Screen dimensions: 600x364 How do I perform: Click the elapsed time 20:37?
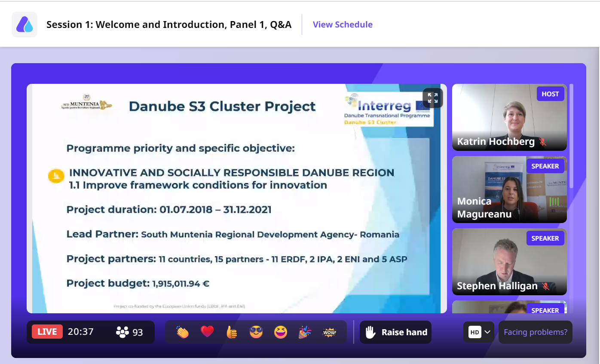[x=80, y=332]
